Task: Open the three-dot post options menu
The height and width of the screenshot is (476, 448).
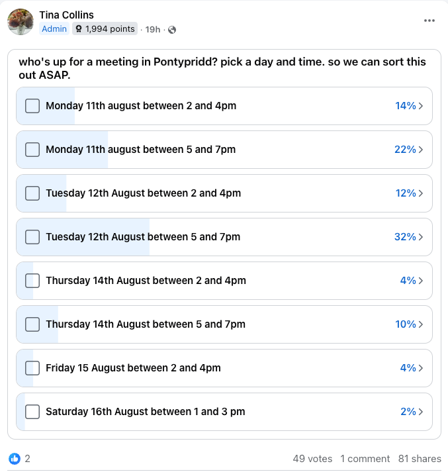Action: [x=429, y=21]
